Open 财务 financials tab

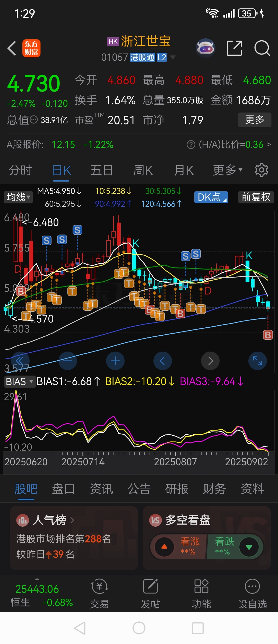[214, 489]
